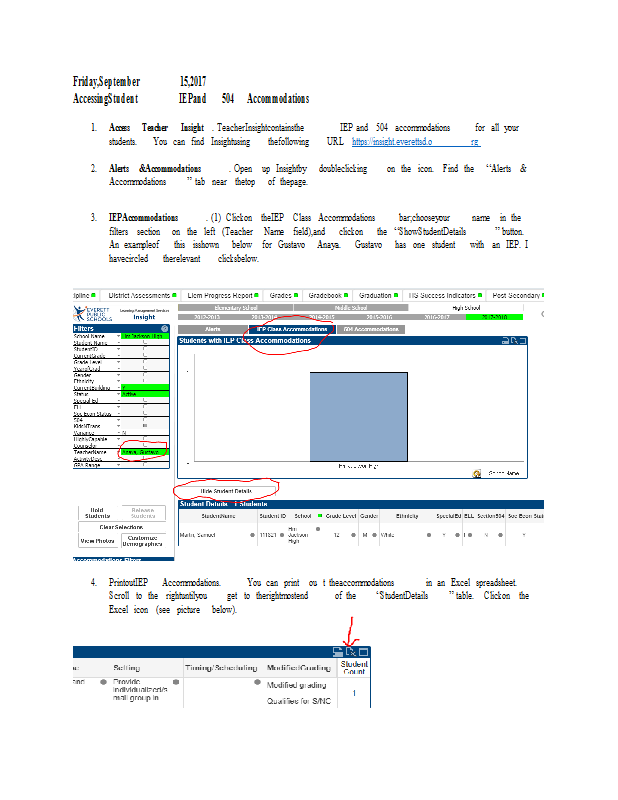Click the SpecialEd column header

[449, 516]
